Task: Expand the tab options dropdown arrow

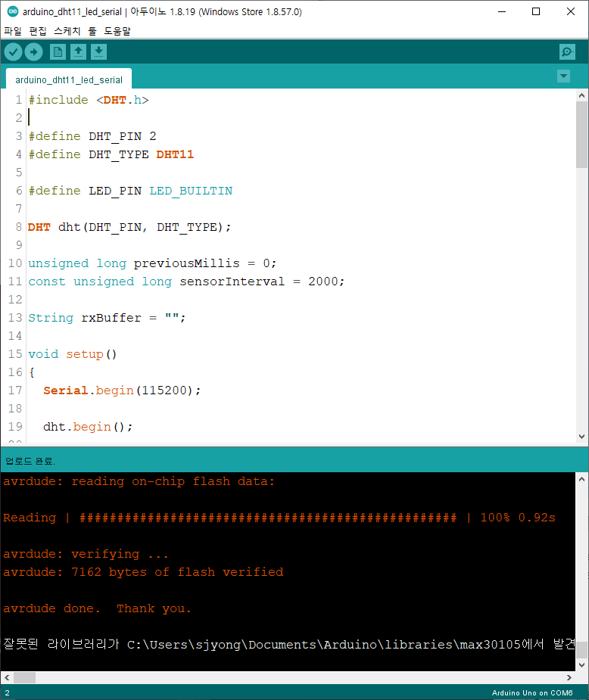Action: point(563,76)
